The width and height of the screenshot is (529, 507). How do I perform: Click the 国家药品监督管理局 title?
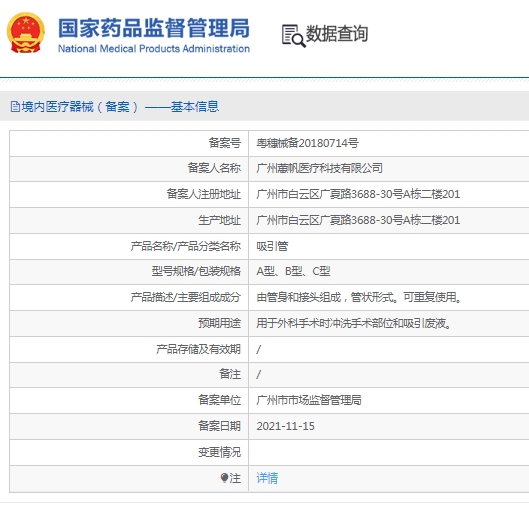tap(154, 28)
